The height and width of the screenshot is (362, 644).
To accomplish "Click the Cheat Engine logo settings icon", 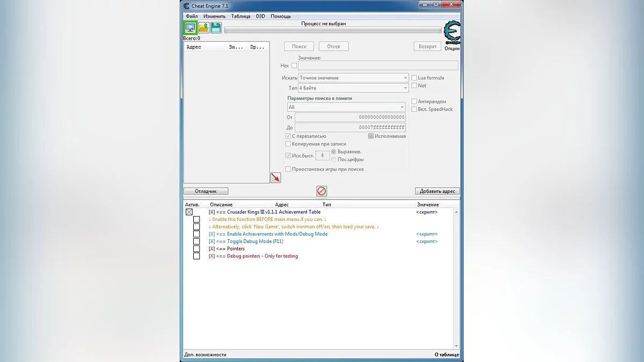I will coord(452,32).
